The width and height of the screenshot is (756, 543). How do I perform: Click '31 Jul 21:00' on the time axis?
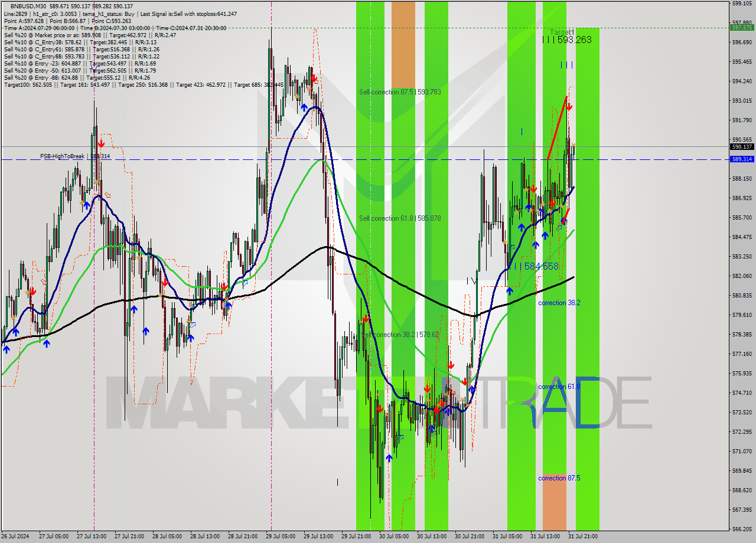582,537
